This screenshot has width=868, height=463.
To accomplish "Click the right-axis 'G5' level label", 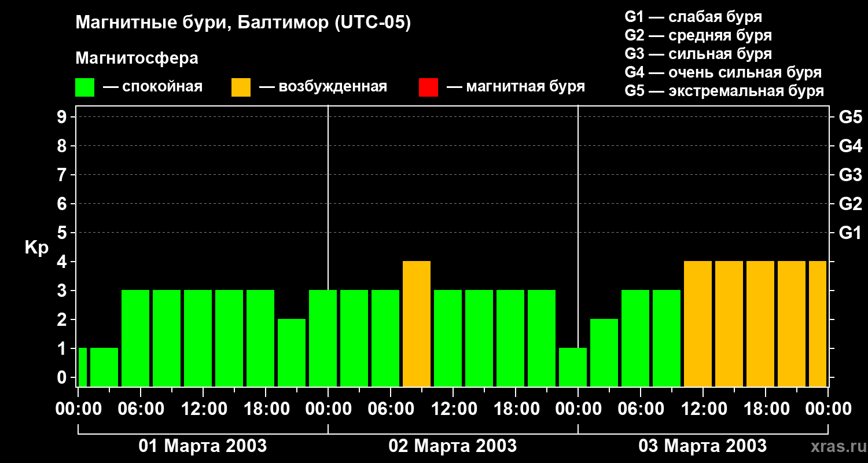I will [850, 117].
